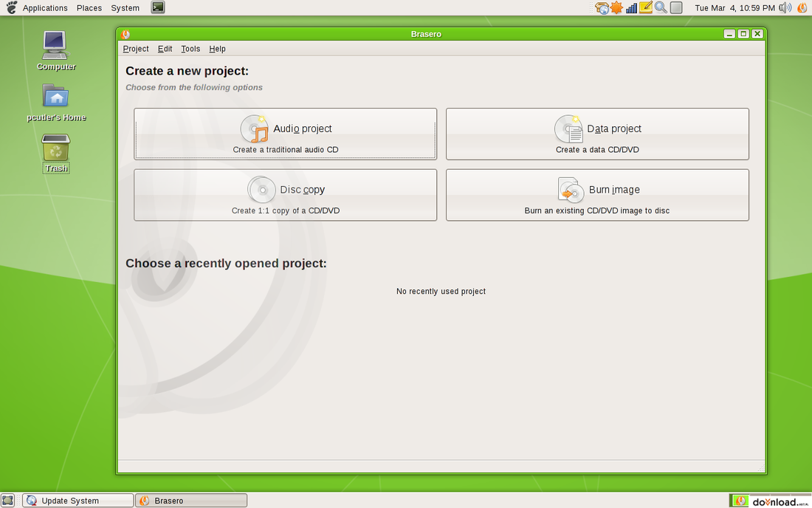
Task: Click 'Choose from the following options' subtitle
Action: [x=193, y=88]
